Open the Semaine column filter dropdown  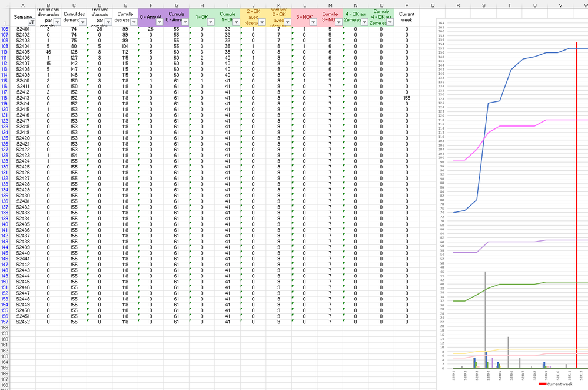[x=32, y=22]
